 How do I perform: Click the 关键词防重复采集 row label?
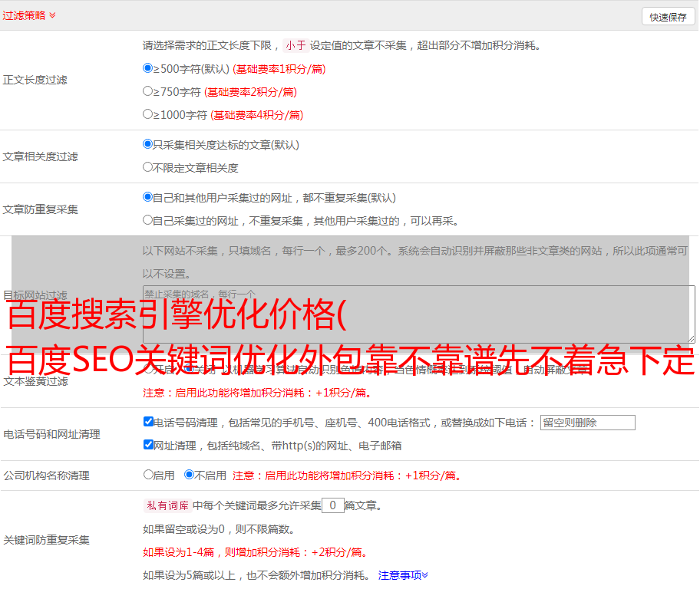46,540
